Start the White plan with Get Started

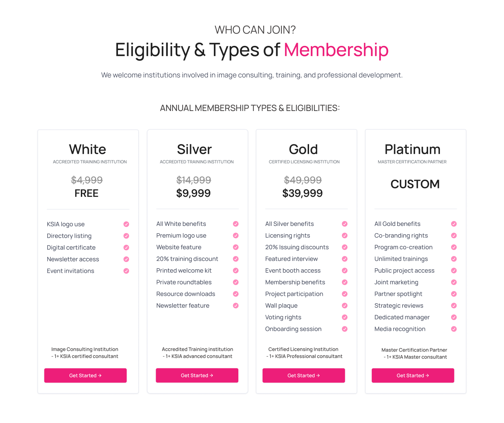point(85,375)
